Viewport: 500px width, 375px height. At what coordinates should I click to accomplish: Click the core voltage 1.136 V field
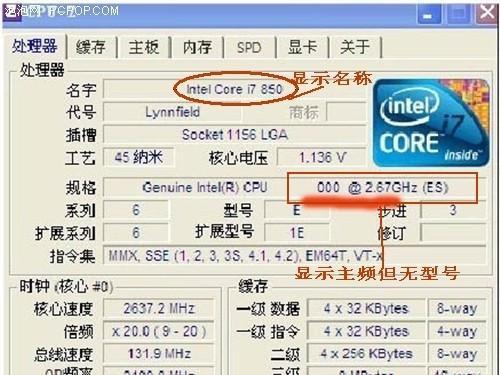(322, 157)
